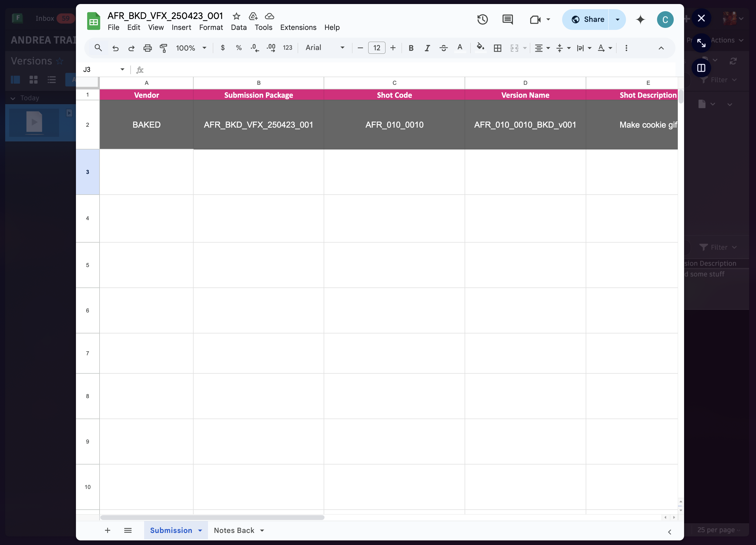756x545 pixels.
Task: Open the 100% zoom dropdown
Action: tap(191, 48)
